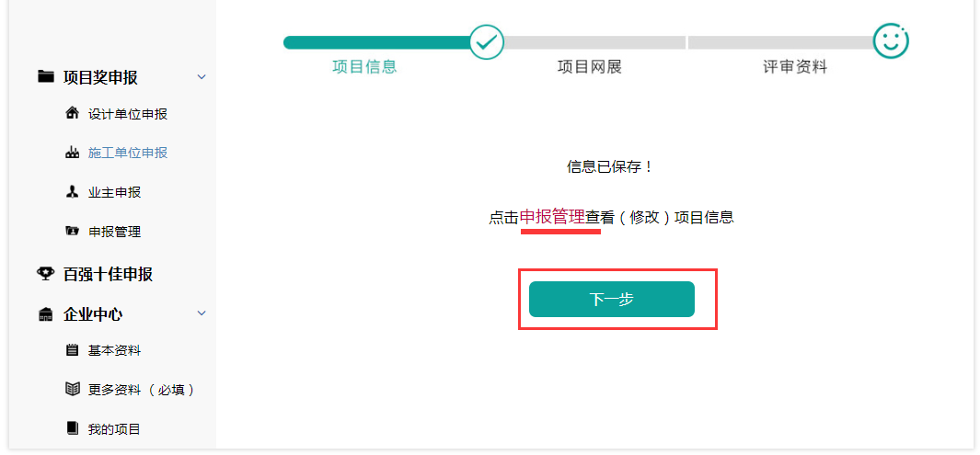Click the checkmark step circle on progress bar
Screen dimensions: 980x455
click(487, 41)
